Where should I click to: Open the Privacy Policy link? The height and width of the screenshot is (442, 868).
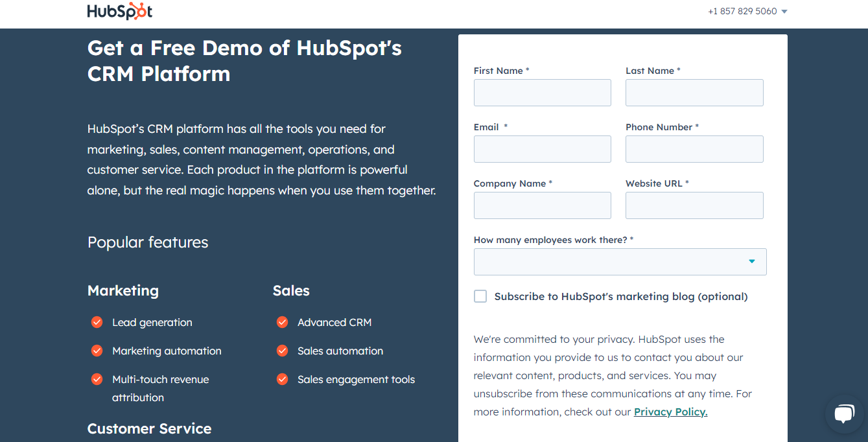(x=670, y=412)
